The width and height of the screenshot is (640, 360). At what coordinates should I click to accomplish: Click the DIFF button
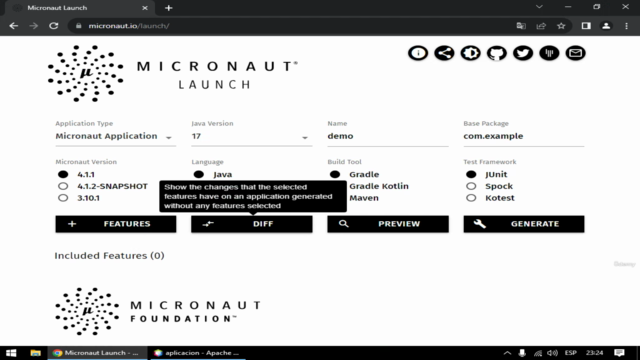coord(251,224)
